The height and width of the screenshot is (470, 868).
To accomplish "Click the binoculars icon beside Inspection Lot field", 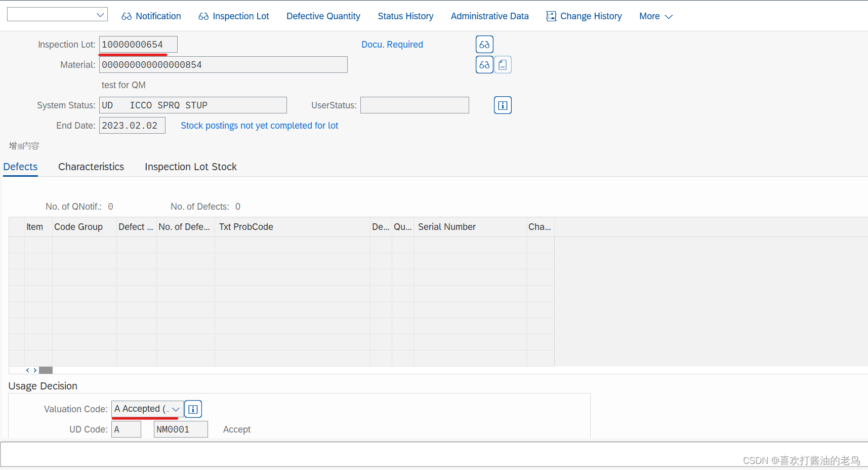I will click(484, 44).
